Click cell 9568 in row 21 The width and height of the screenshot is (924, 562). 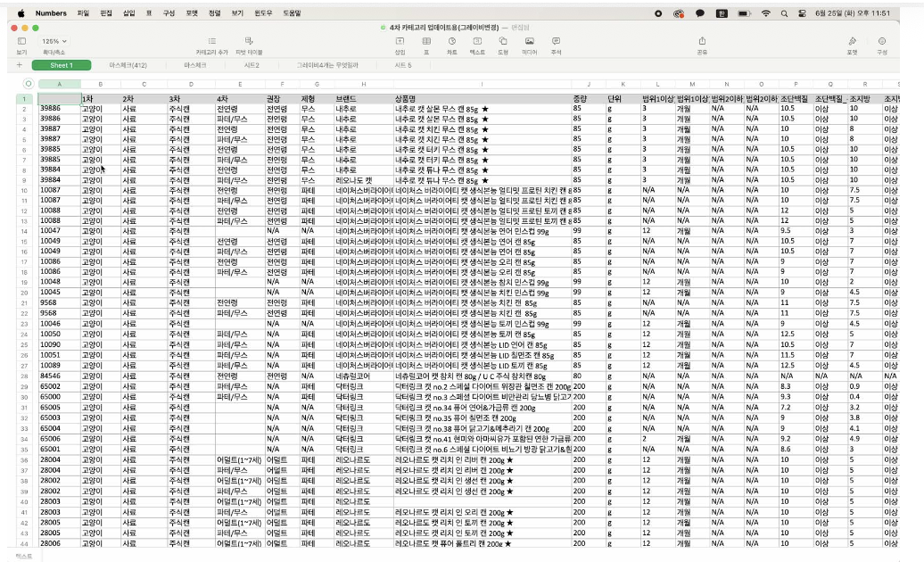(59, 302)
